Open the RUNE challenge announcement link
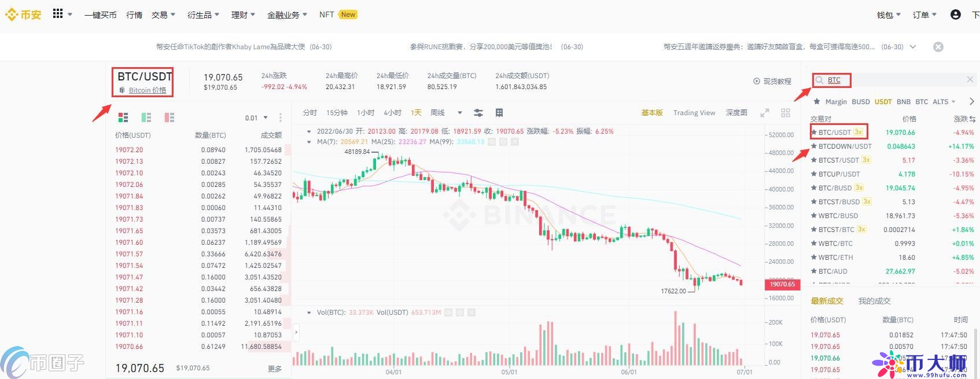Viewport: 980px width, 379px height. pyautogui.click(x=496, y=47)
